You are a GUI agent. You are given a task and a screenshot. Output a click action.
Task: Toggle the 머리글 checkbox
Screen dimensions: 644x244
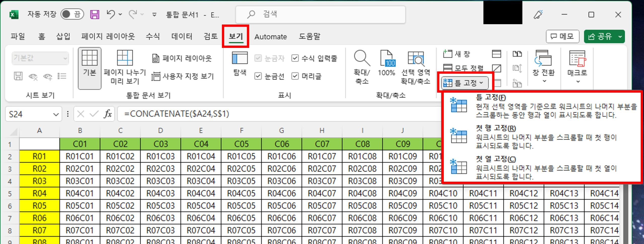click(295, 76)
